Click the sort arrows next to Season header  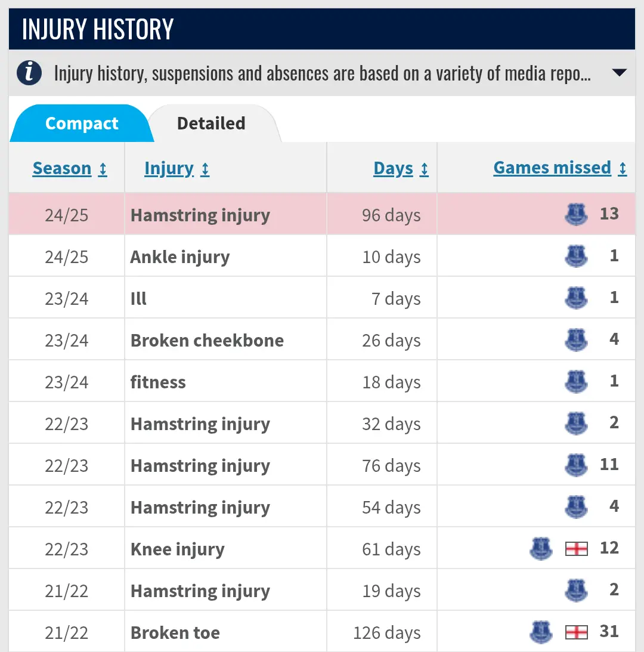(103, 169)
